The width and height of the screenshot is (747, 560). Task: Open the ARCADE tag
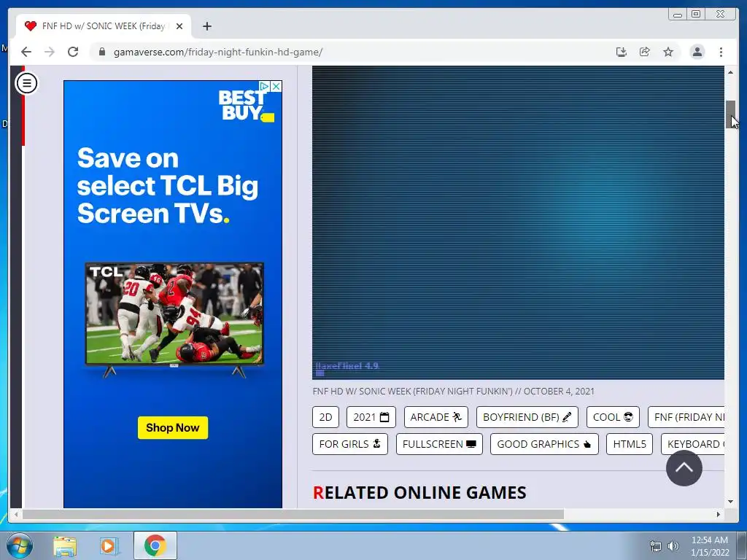tap(436, 417)
